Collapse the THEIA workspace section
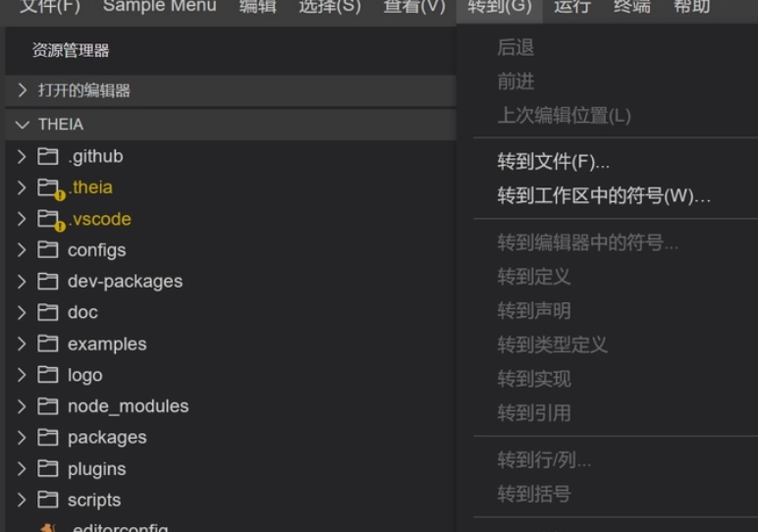This screenshot has width=758, height=532. pyautogui.click(x=231, y=125)
